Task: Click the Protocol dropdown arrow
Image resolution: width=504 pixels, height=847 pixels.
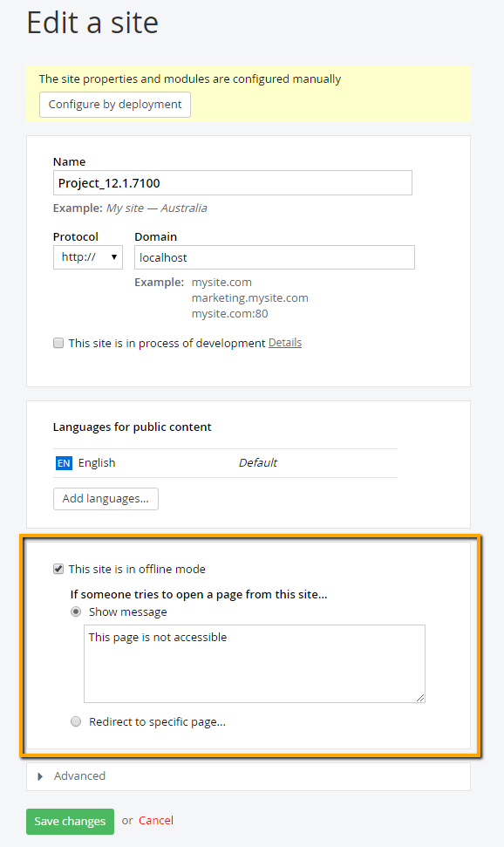Action: click(113, 256)
